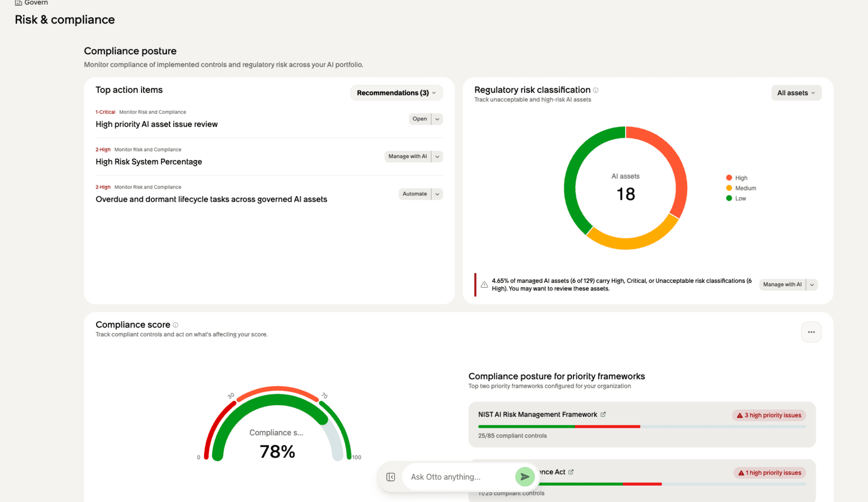Viewport: 868px width, 502px height.
Task: Click Open for High priority AI asset issue
Action: [420, 119]
